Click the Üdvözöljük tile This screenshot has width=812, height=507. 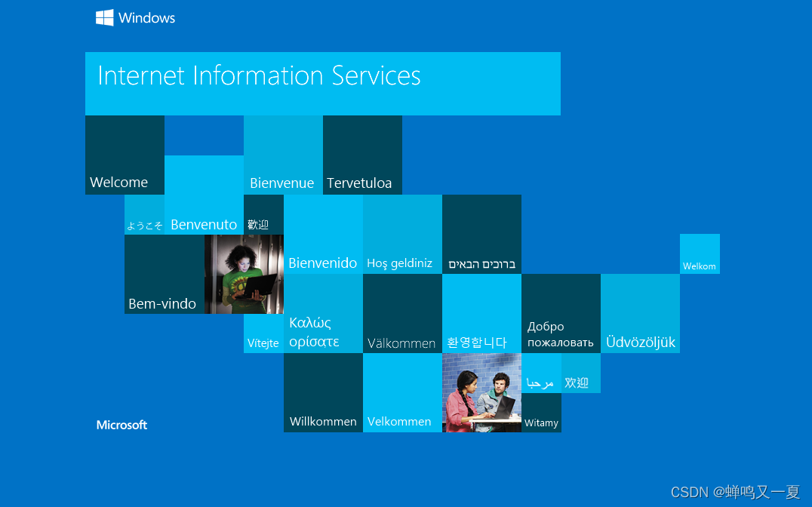point(640,313)
